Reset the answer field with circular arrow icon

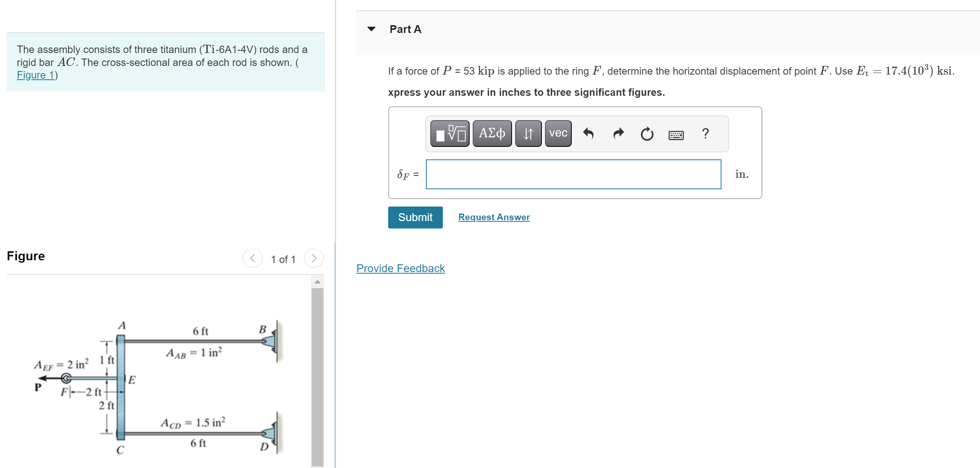[x=646, y=133]
